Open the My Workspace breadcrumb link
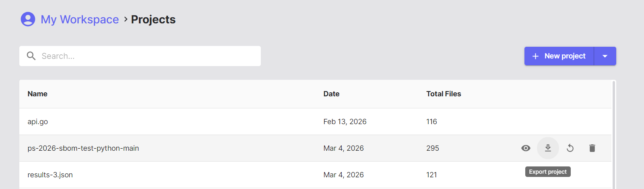 click(x=80, y=19)
